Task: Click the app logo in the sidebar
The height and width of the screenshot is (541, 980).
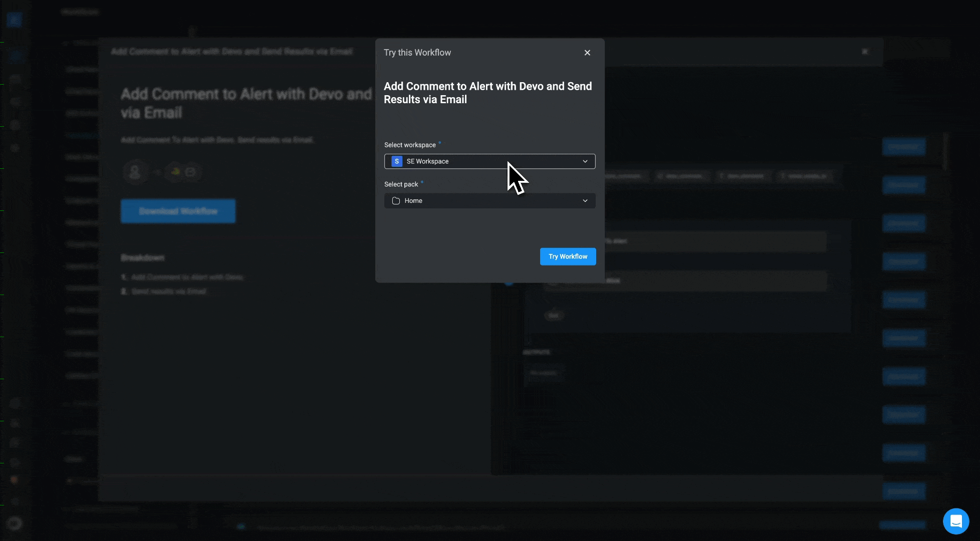Action: pos(15,20)
